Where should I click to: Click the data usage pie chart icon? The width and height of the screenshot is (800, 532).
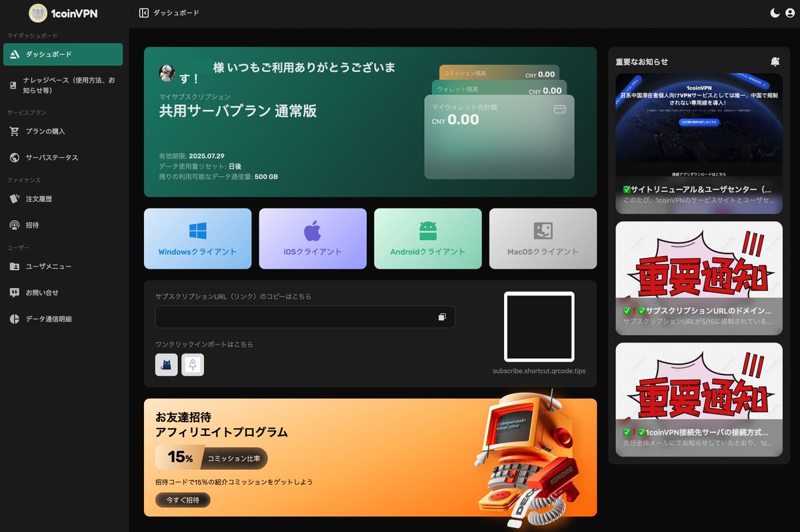pyautogui.click(x=14, y=319)
